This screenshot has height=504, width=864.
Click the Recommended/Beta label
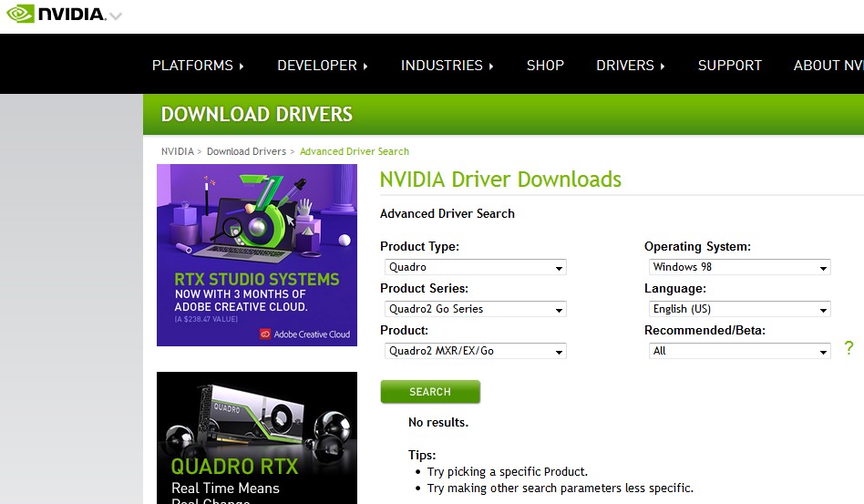[x=705, y=331]
